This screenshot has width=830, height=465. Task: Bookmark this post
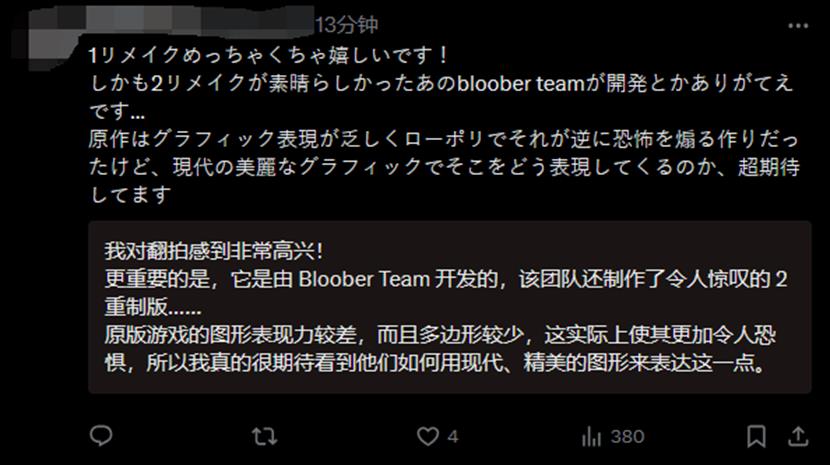[756, 436]
